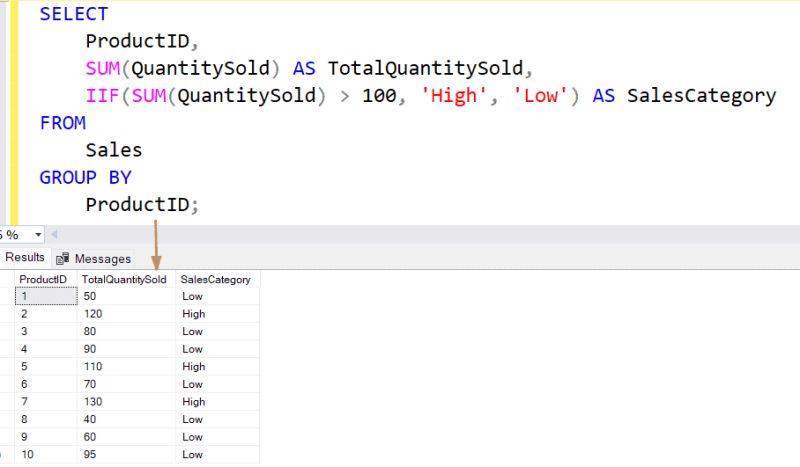Click TotalQuantitySold cell showing 110
The image size is (800, 467).
pos(126,366)
